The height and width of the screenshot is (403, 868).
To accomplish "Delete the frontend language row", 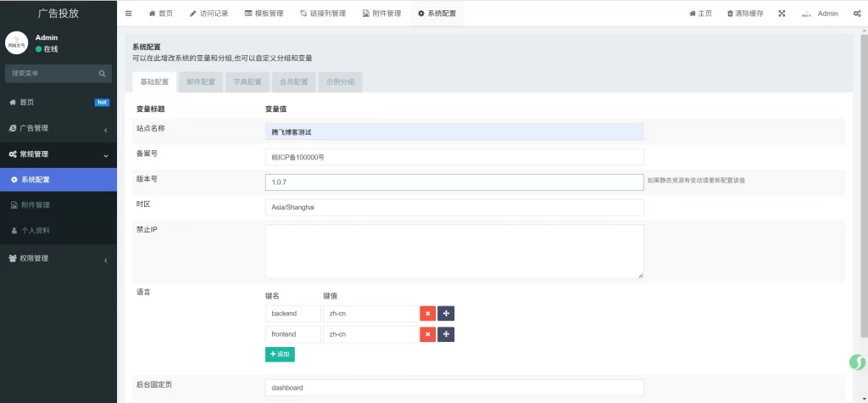I will click(428, 335).
